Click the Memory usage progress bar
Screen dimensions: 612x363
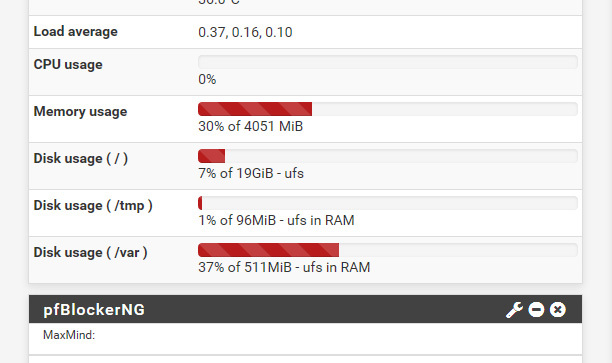(x=388, y=109)
